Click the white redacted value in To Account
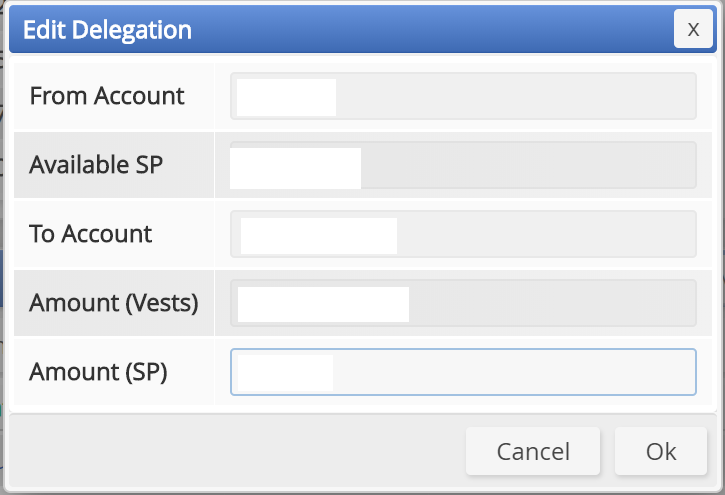725x495 pixels. 319,236
